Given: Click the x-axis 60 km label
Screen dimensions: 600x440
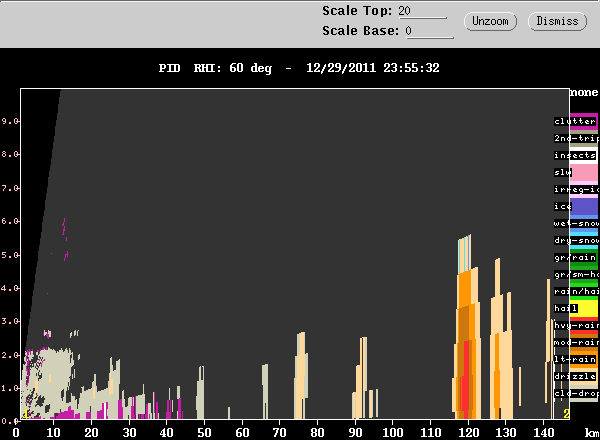Looking at the screenshot, I should (242, 433).
